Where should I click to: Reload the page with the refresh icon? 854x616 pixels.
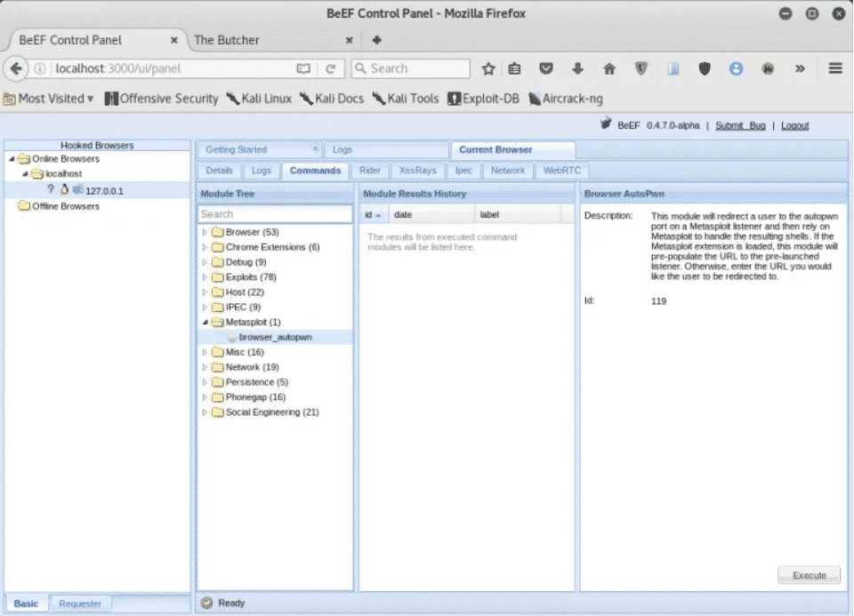[330, 68]
